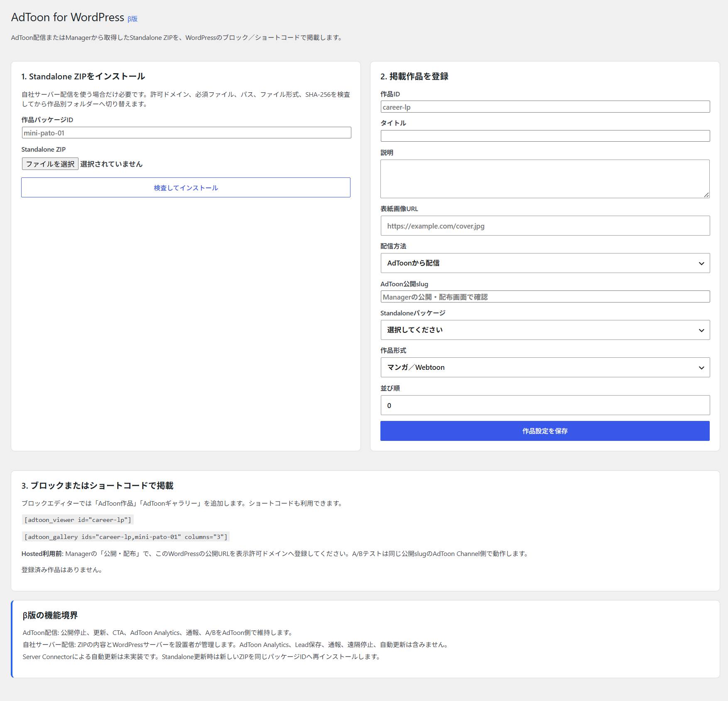Screen dimensions: 728x701
Task: Click the β版 label next to page title
Action: pyautogui.click(x=132, y=19)
